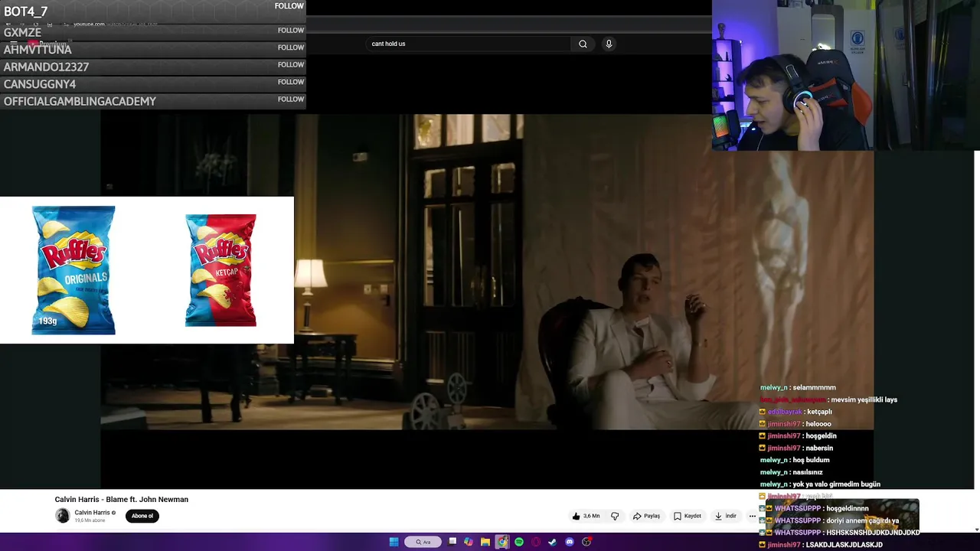Viewport: 980px width, 551px height.
Task: Open the taskbar Ara search box
Action: [423, 542]
